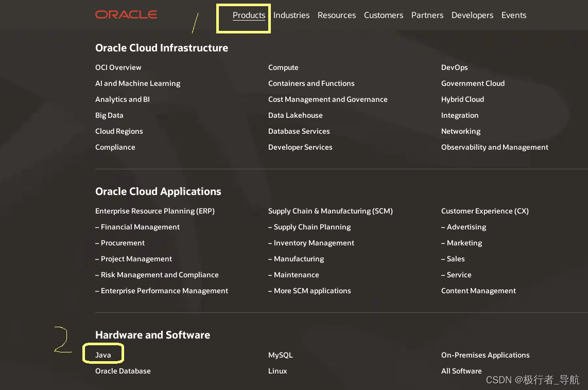Viewport: 588px width, 390px height.
Task: Open Procurement link
Action: [x=120, y=243]
